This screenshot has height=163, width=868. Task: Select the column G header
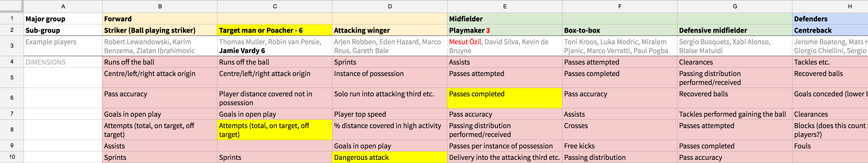pyautogui.click(x=735, y=7)
